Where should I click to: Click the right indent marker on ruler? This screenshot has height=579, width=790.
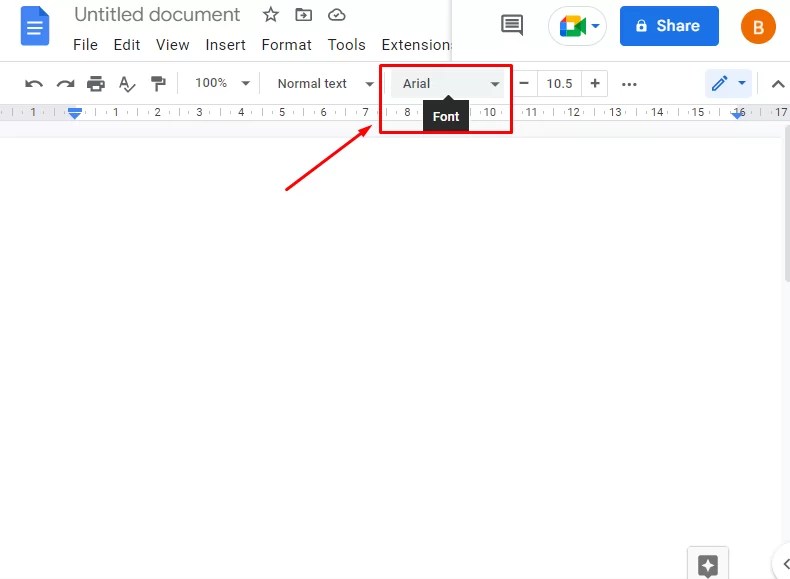[x=738, y=114]
